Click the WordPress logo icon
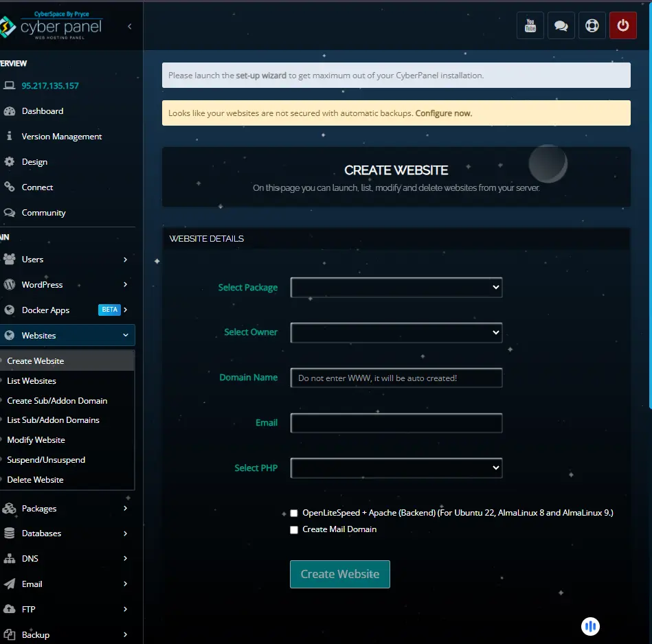Viewport: 652px width, 644px height. [x=9, y=284]
